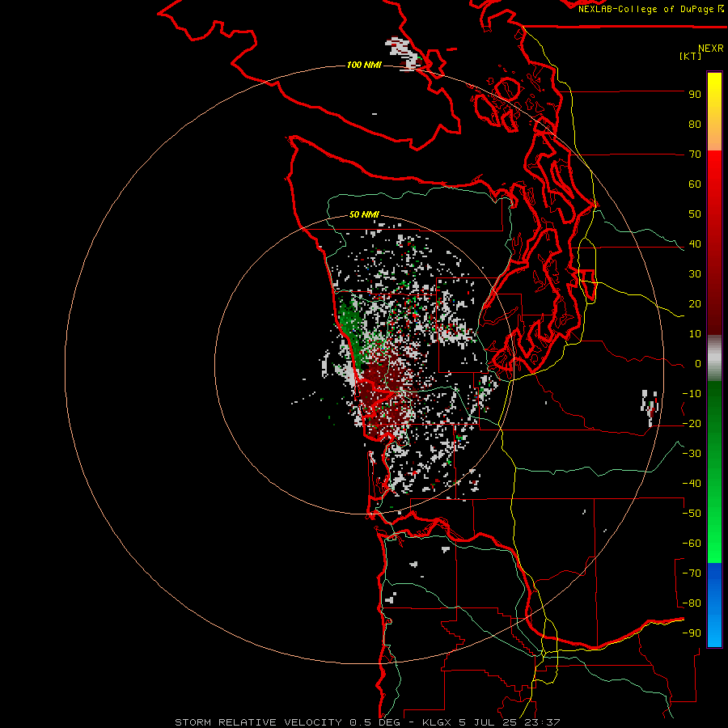Viewport: 728px width, 728px height.
Task: Pick the red outbound segment of the color bar
Action: point(714,243)
